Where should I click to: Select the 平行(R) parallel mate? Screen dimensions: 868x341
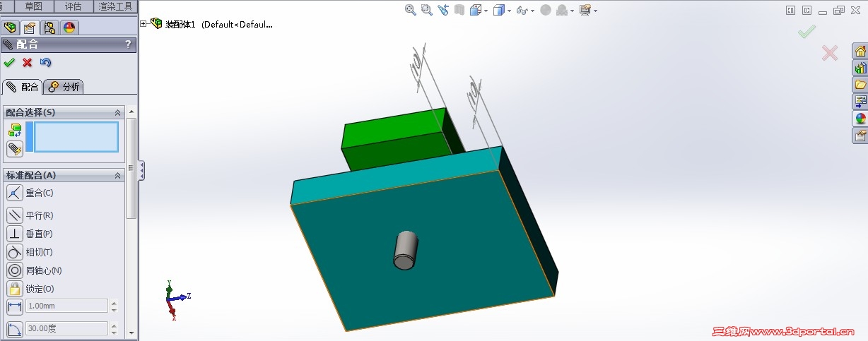point(15,215)
